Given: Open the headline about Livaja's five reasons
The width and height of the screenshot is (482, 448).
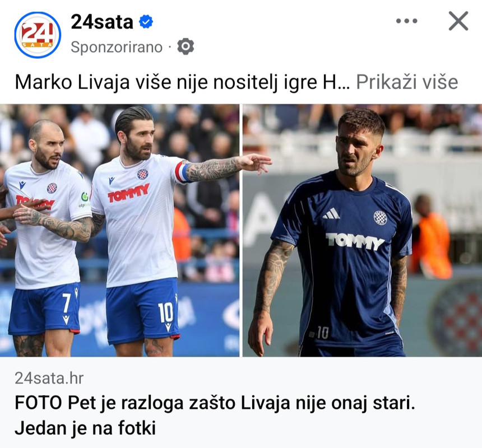Looking at the screenshot, I should pos(215,415).
